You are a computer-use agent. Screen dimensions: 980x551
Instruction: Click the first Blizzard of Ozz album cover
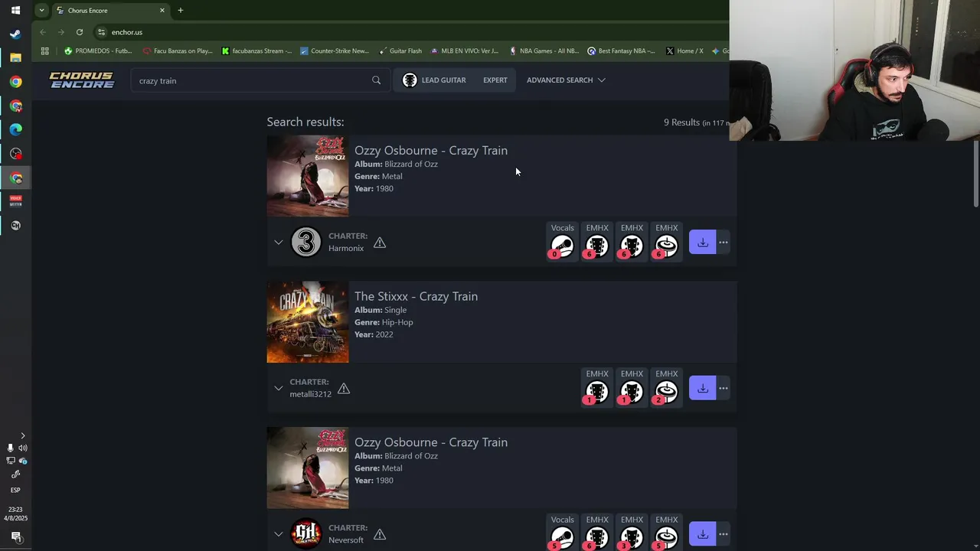pyautogui.click(x=308, y=176)
